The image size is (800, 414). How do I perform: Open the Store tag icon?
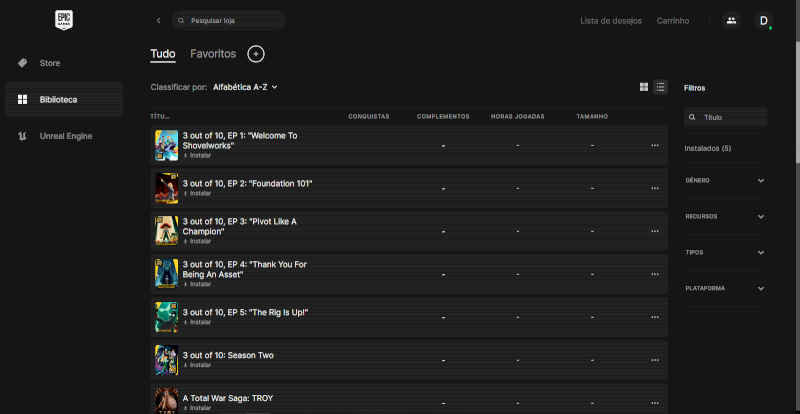[22, 63]
